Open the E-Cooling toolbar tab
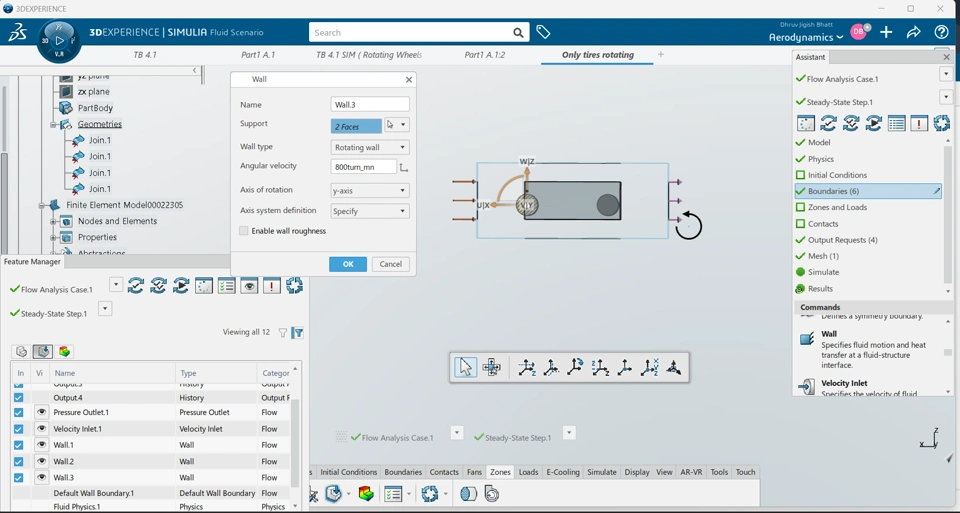 coord(563,472)
